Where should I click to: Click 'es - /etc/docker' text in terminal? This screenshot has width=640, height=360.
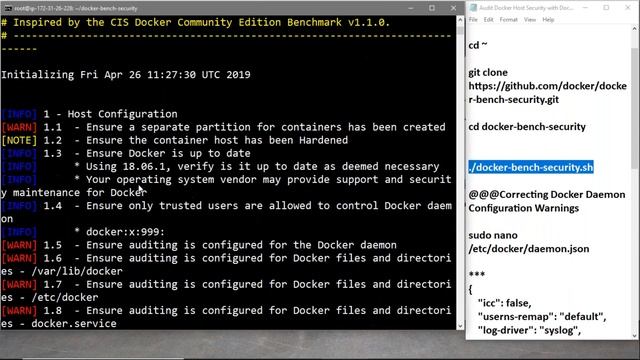pos(49,297)
